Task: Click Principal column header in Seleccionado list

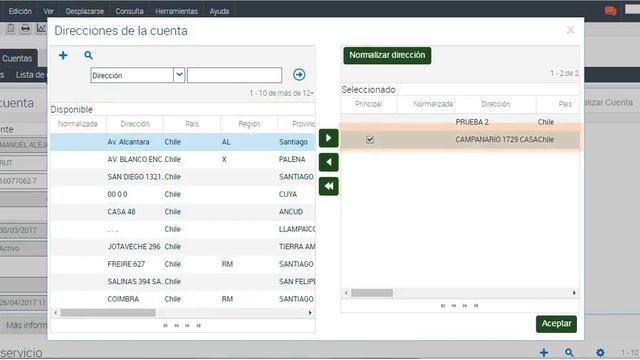Action: (x=368, y=104)
